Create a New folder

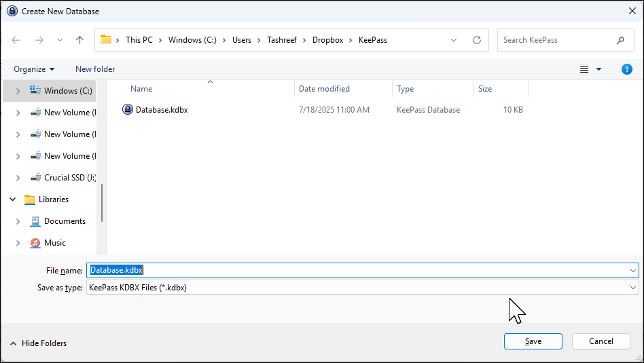(x=95, y=69)
